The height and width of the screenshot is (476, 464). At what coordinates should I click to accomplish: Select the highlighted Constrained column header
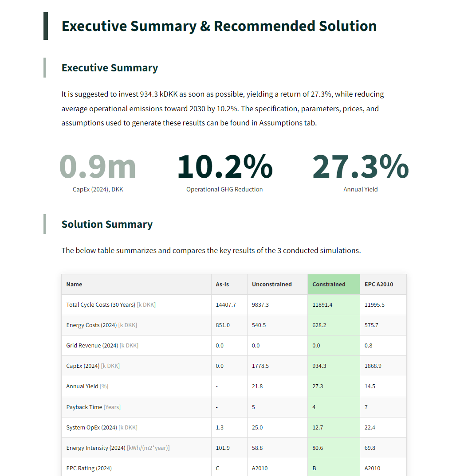click(x=329, y=285)
